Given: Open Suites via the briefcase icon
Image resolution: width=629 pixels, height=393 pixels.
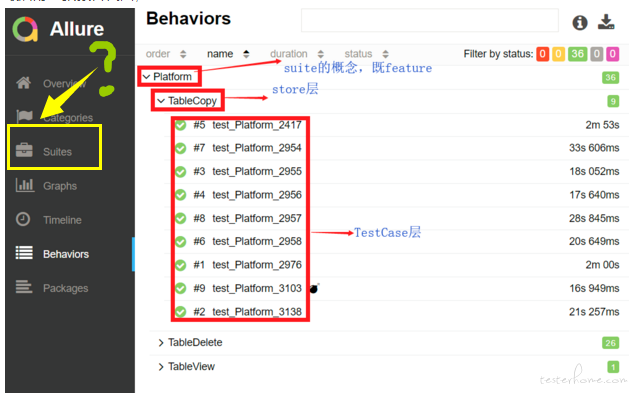Looking at the screenshot, I should point(24,150).
